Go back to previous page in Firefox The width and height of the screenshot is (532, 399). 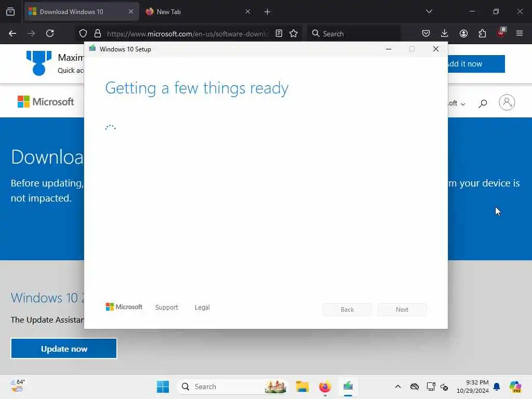tap(12, 33)
